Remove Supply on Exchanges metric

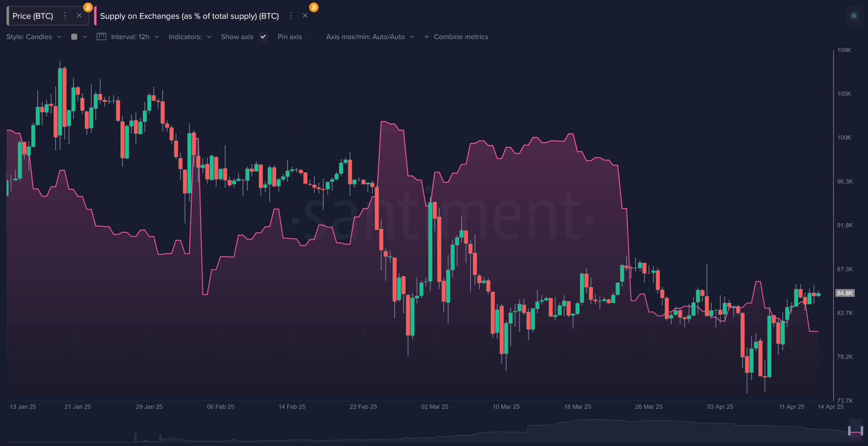(305, 16)
